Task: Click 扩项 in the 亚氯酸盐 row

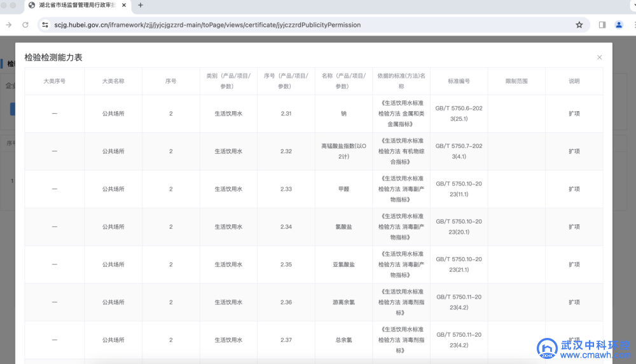Action: pos(574,264)
